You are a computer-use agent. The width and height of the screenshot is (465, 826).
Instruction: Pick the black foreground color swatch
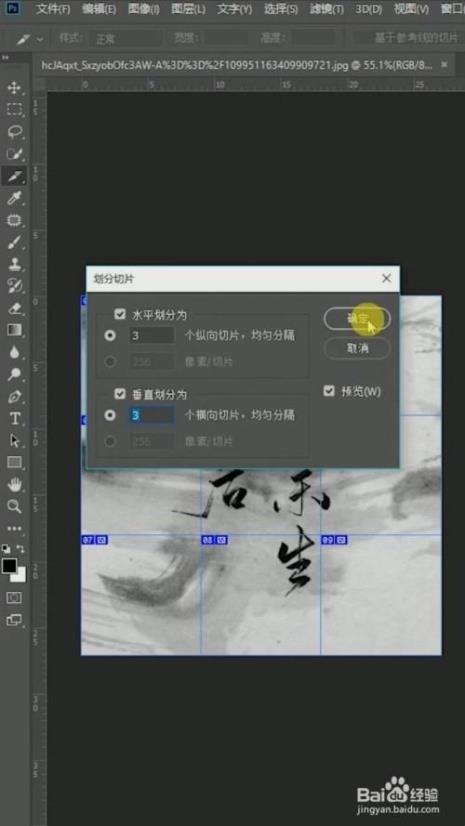9,566
